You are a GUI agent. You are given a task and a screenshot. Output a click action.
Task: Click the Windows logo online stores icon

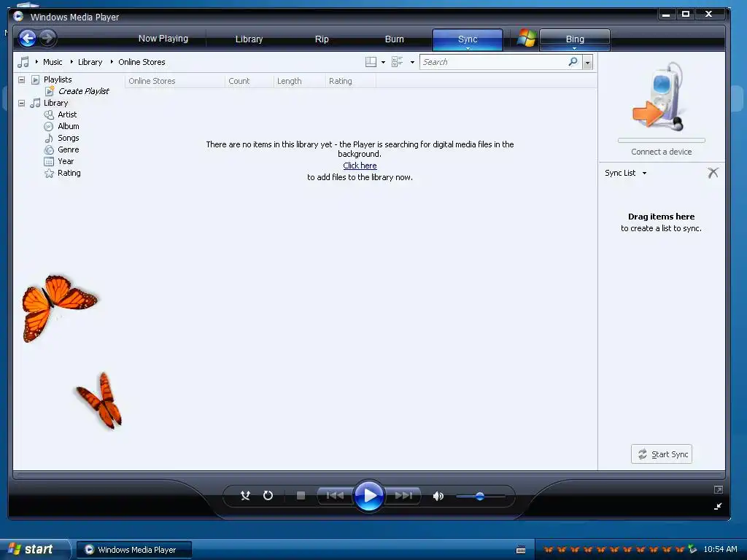pyautogui.click(x=526, y=38)
